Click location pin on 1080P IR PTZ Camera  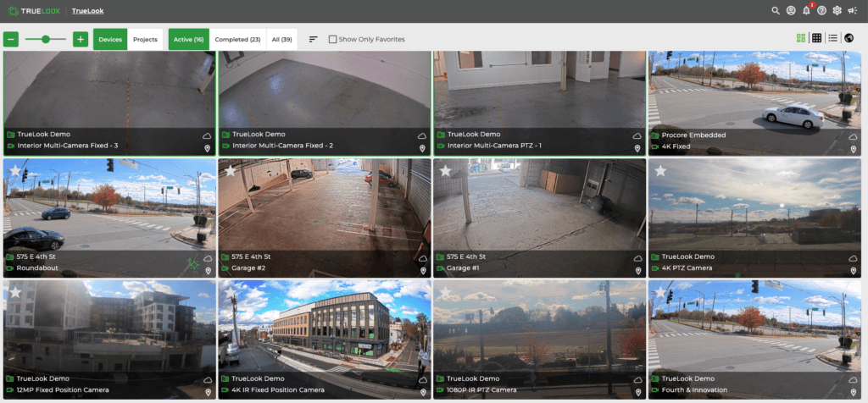[x=637, y=393]
